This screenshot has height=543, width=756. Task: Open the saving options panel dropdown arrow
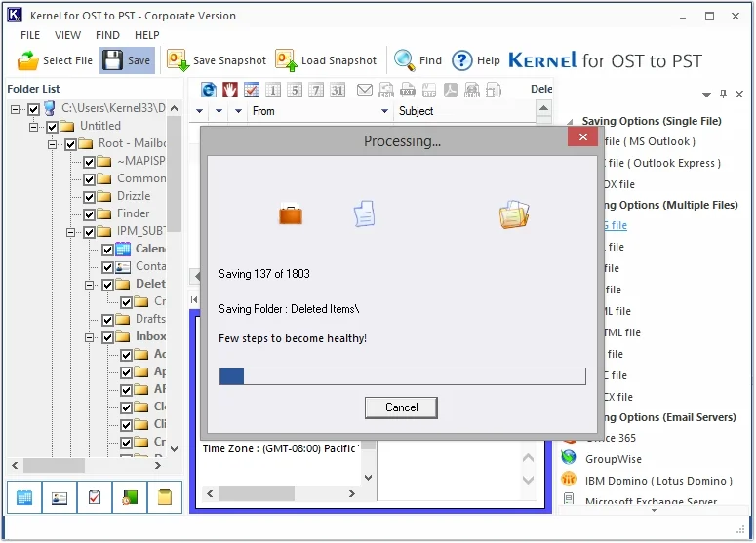point(707,95)
